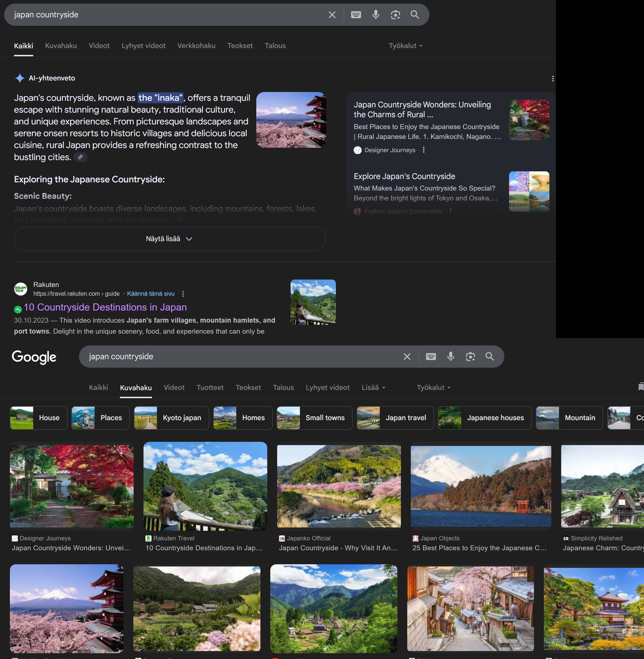Filter images by Japan travel chip
This screenshot has height=659, width=644.
395,418
